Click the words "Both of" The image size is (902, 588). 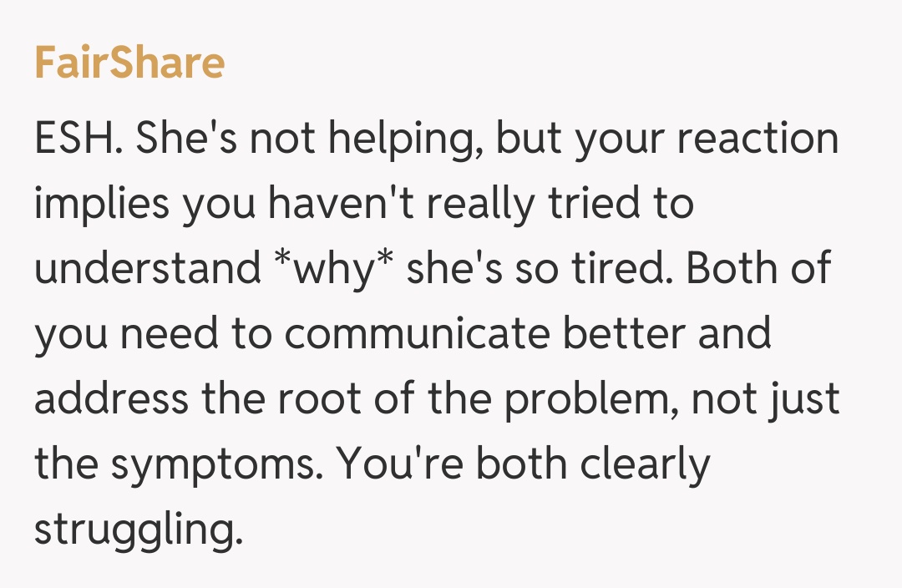pos(759,269)
